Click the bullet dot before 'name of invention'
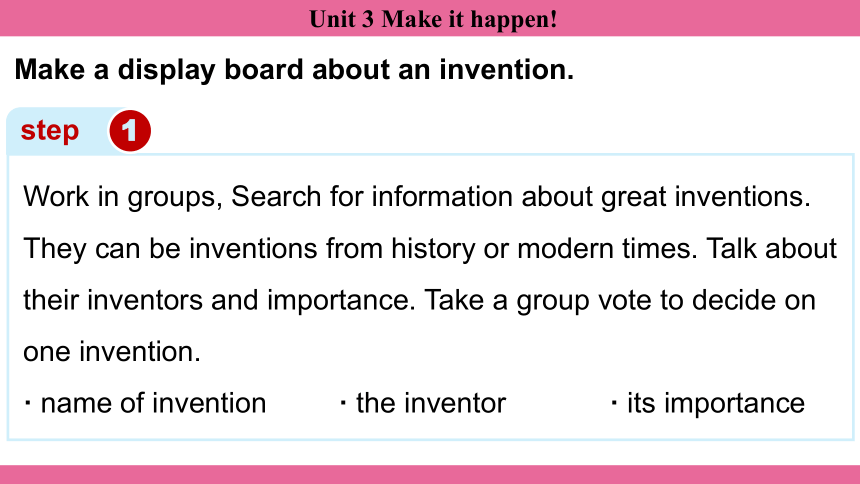Viewport: 860px width, 484px height. click(27, 404)
